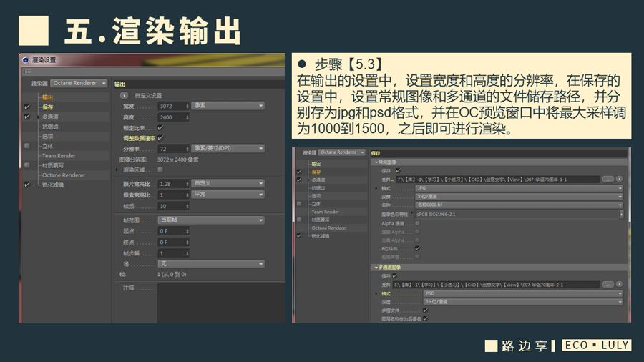
Task: Enable 材质覆写 checkbox in left 输出 window tree
Action: [27, 165]
